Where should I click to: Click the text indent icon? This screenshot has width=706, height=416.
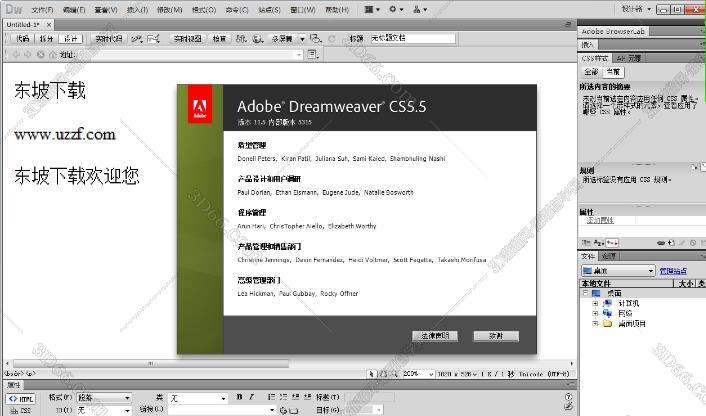308,397
